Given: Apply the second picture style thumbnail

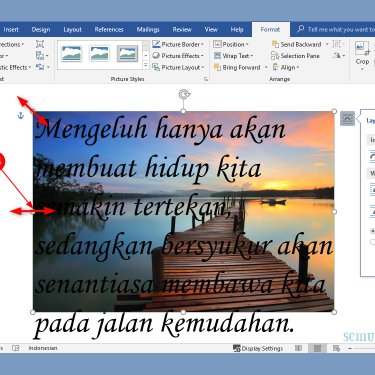Looking at the screenshot, I should (x=99, y=53).
